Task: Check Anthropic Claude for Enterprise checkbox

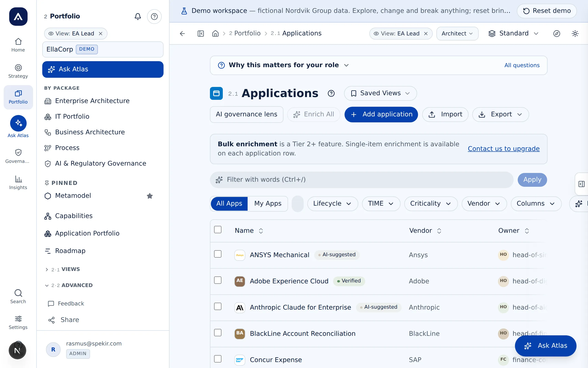Action: pyautogui.click(x=218, y=306)
